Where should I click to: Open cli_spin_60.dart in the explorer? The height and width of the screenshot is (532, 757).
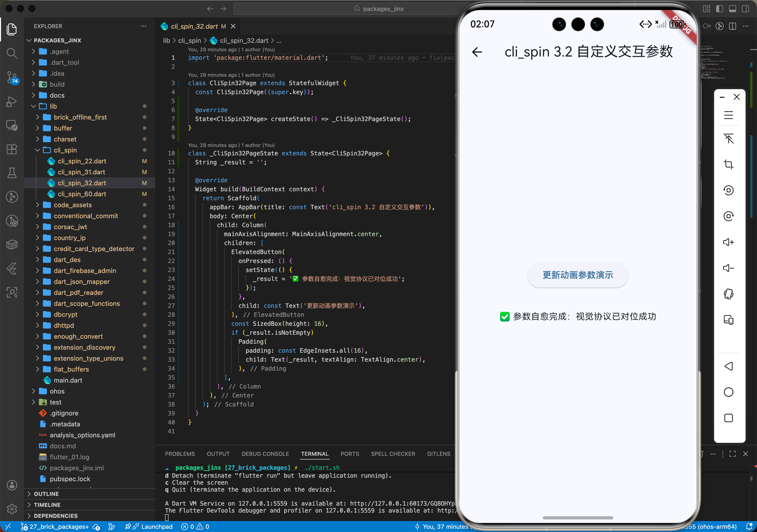tap(82, 194)
